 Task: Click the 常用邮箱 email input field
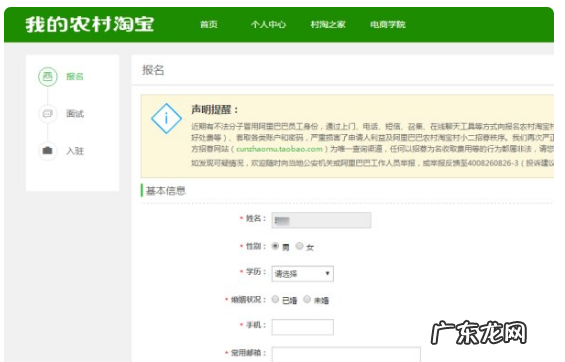[x=346, y=354]
